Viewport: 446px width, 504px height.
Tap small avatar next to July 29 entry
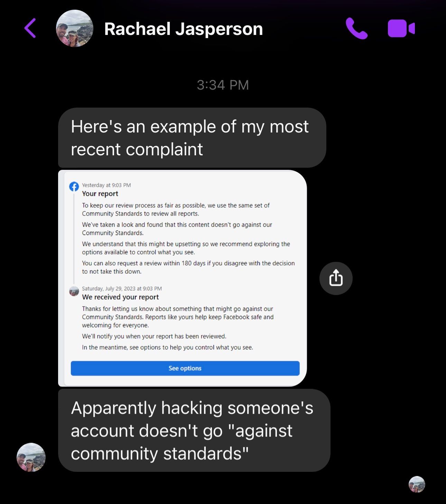pos(74,291)
